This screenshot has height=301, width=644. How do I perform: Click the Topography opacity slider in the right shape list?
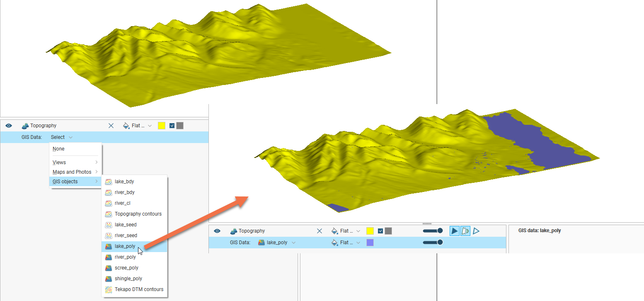[x=433, y=231]
